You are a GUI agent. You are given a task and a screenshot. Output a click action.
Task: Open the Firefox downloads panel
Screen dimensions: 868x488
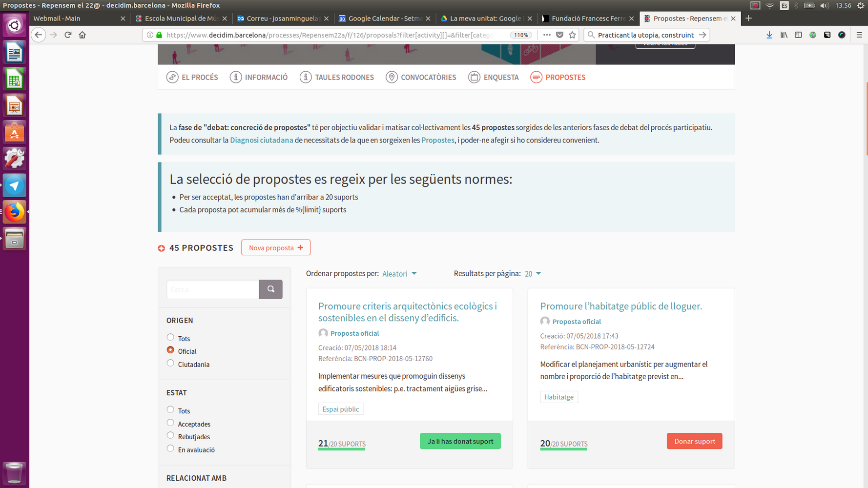click(769, 35)
